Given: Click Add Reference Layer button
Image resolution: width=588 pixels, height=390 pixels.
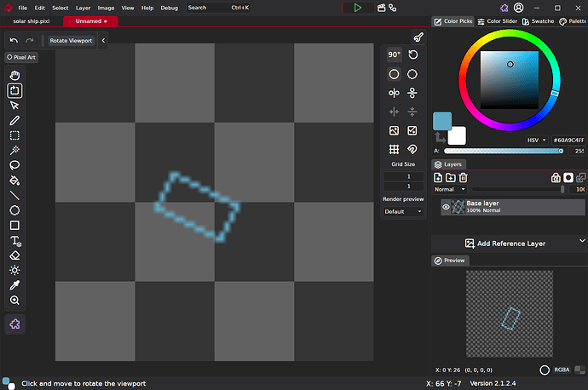Looking at the screenshot, I should 505,244.
